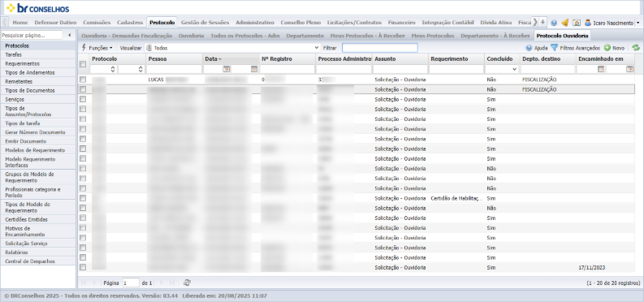Viewport: 644px width, 302px height.
Task: Tick the fourth row checkbox in the grid
Action: (83, 109)
